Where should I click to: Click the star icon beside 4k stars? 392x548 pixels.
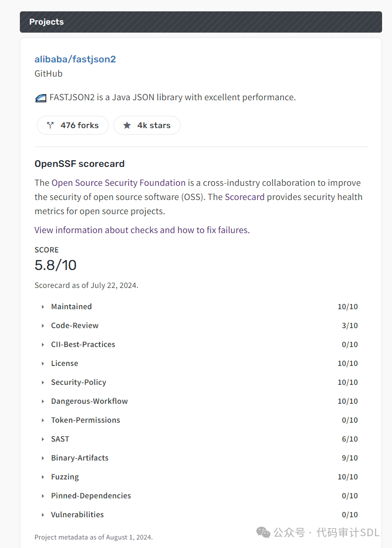coord(127,125)
